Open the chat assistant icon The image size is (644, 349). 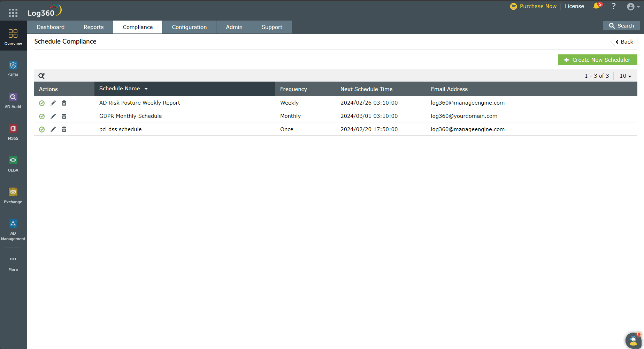point(634,341)
